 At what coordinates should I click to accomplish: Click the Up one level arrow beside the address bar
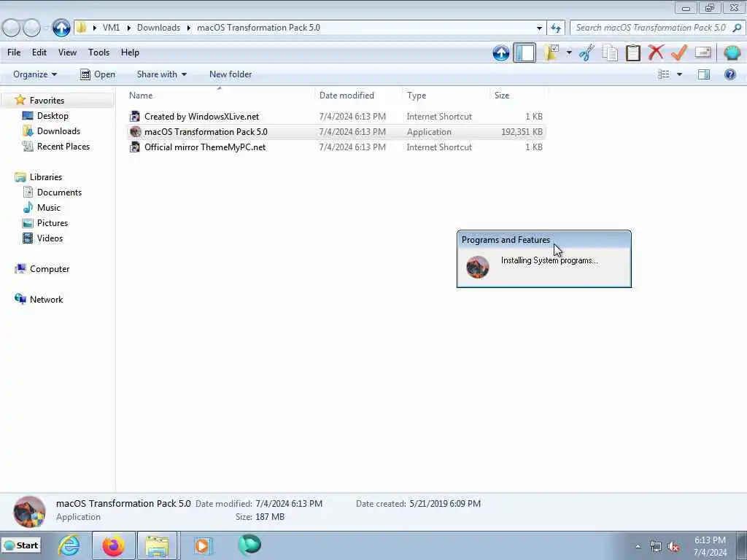tap(61, 28)
